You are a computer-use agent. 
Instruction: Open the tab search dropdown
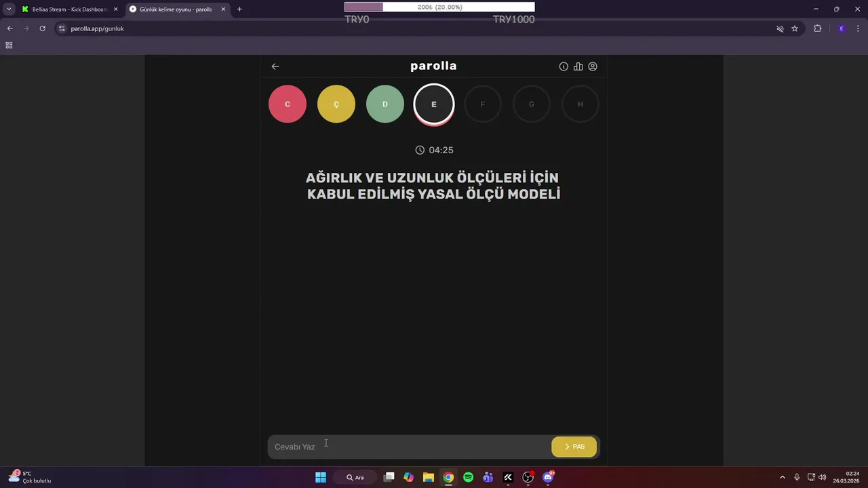click(x=9, y=9)
